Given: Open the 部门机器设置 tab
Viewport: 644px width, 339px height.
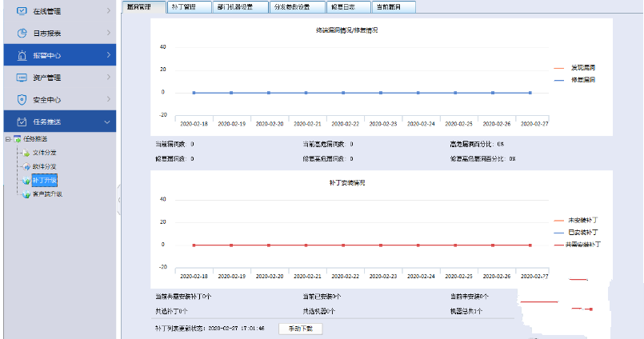Looking at the screenshot, I should [240, 7].
